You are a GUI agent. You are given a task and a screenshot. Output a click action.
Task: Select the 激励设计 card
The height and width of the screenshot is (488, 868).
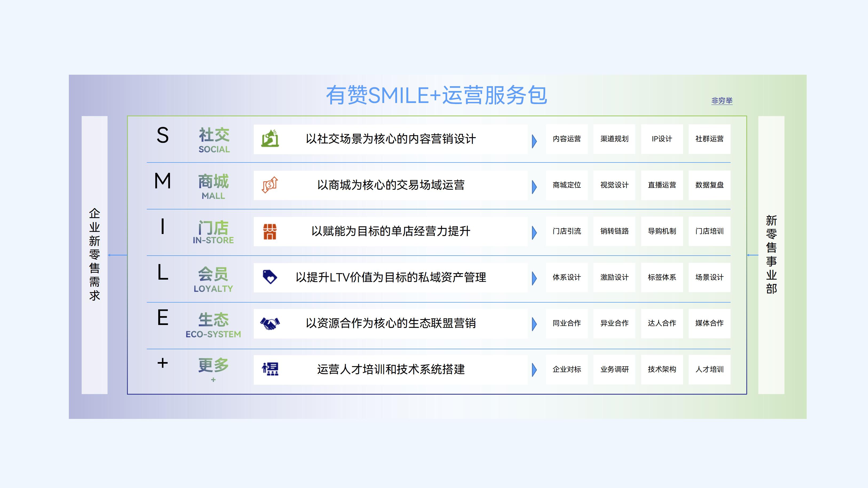(x=614, y=277)
